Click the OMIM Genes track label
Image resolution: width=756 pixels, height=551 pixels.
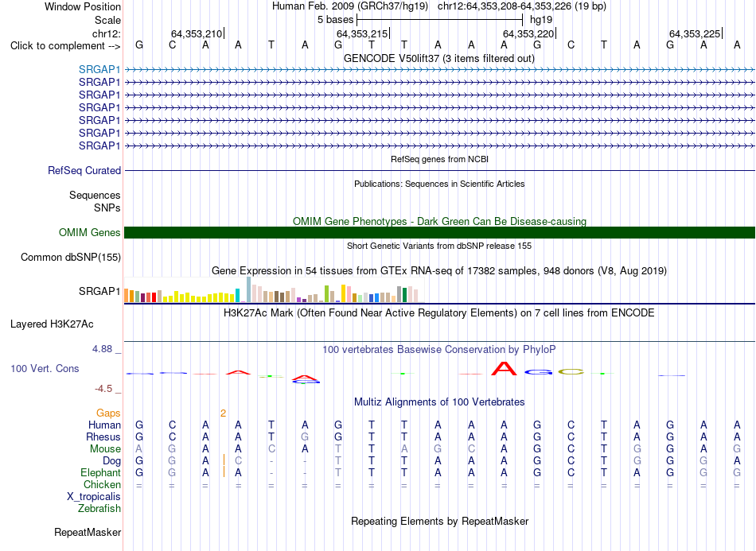(90, 233)
